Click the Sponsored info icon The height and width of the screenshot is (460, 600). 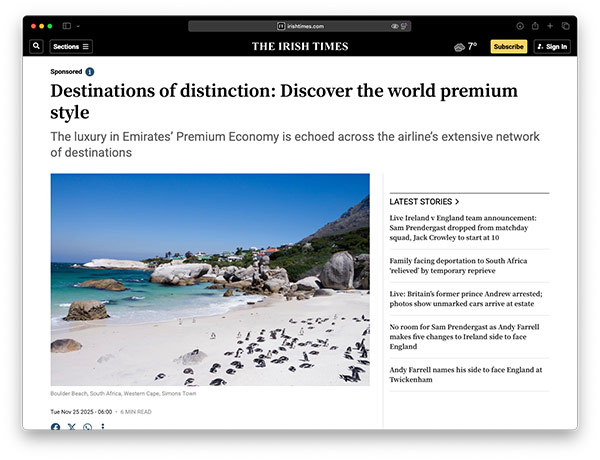pos(90,72)
